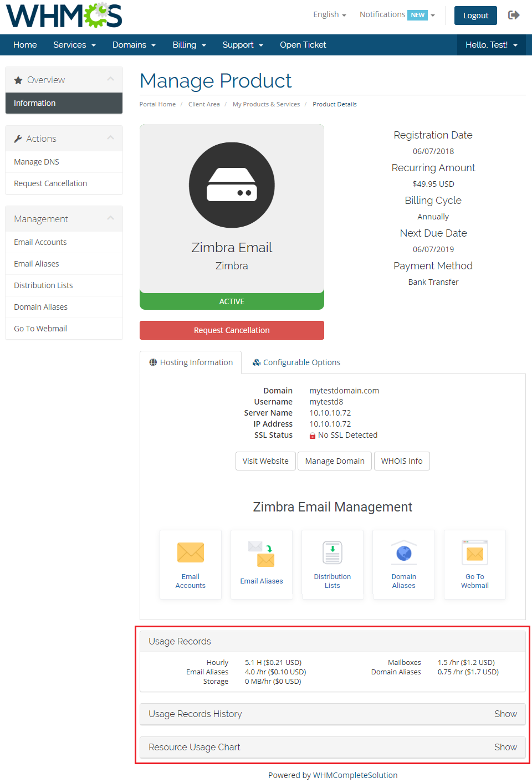Image resolution: width=532 pixels, height=783 pixels.
Task: Open the Go To Webmail tile icon
Action: click(475, 552)
